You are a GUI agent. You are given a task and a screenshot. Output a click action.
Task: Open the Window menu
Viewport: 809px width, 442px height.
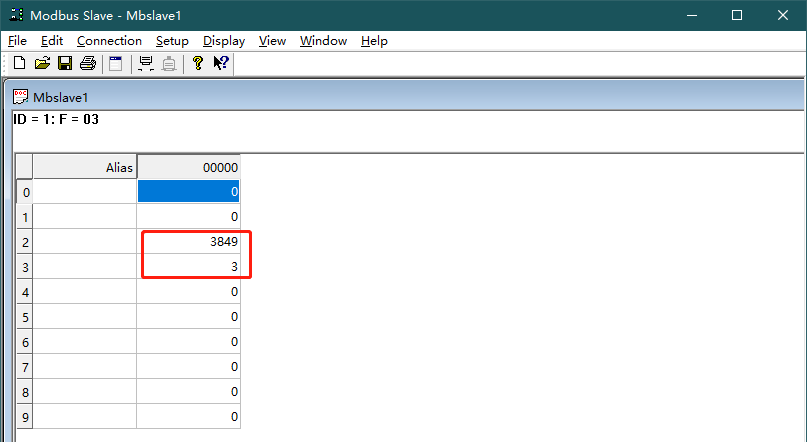click(323, 41)
